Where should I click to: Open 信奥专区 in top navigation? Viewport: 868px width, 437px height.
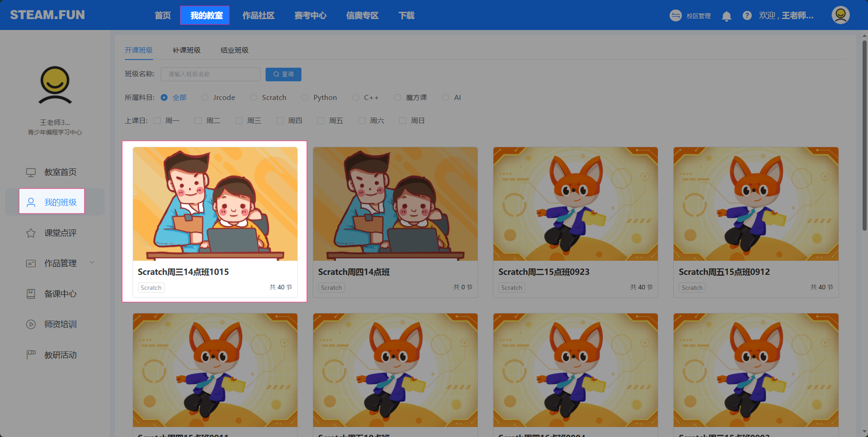[362, 15]
